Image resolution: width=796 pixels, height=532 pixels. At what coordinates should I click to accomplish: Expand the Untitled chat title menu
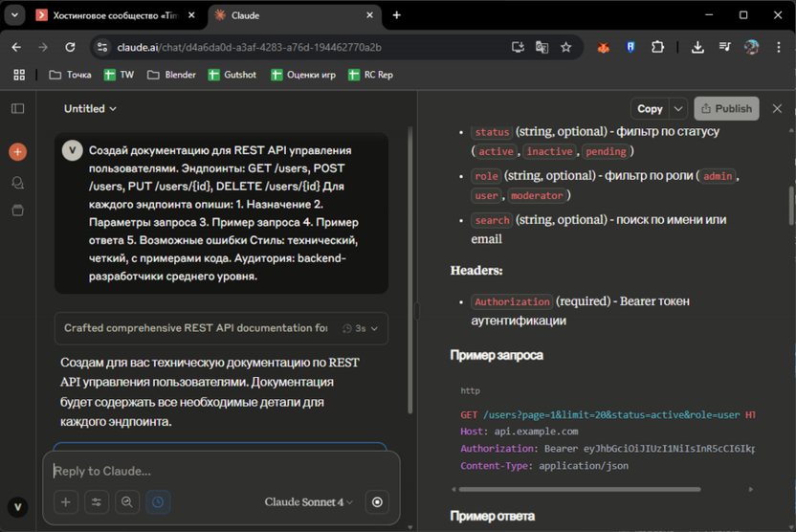click(x=90, y=109)
